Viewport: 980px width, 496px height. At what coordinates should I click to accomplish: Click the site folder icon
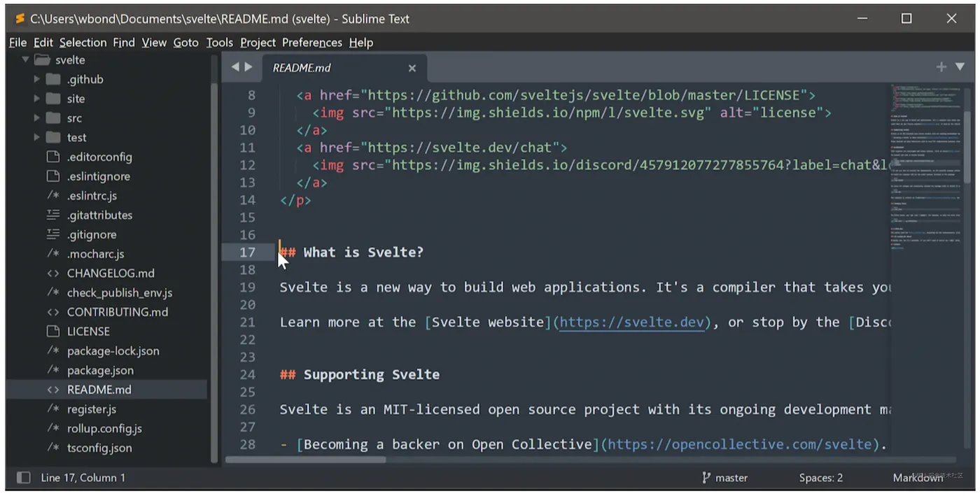pyautogui.click(x=53, y=99)
